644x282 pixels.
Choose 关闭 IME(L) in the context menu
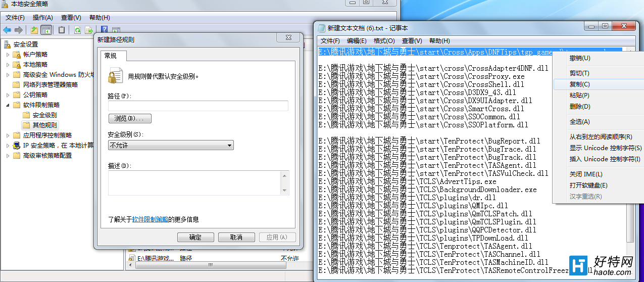pos(598,174)
